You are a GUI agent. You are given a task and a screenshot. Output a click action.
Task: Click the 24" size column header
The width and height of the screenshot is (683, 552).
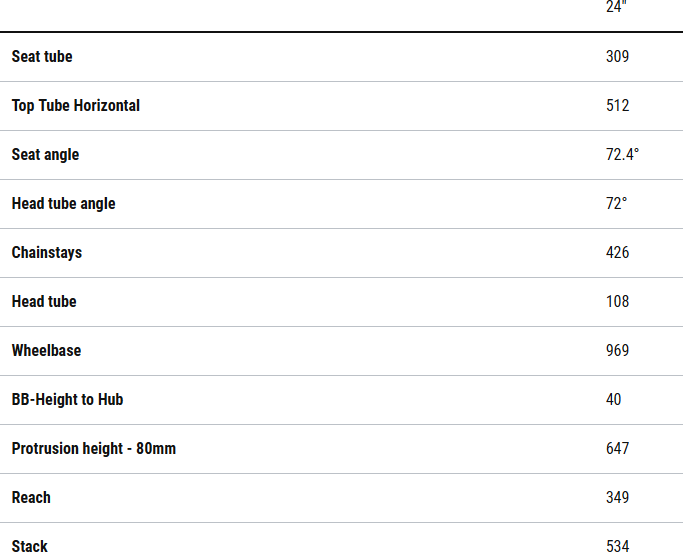click(615, 7)
